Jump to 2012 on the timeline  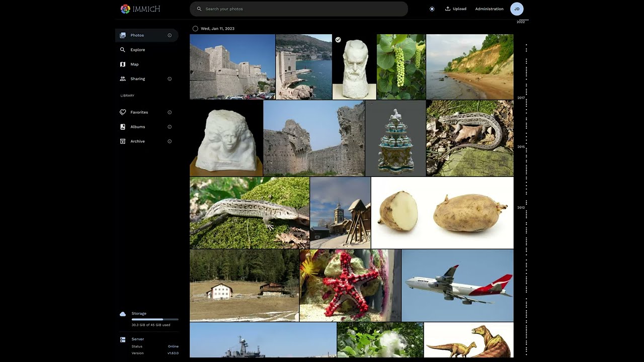521,208
